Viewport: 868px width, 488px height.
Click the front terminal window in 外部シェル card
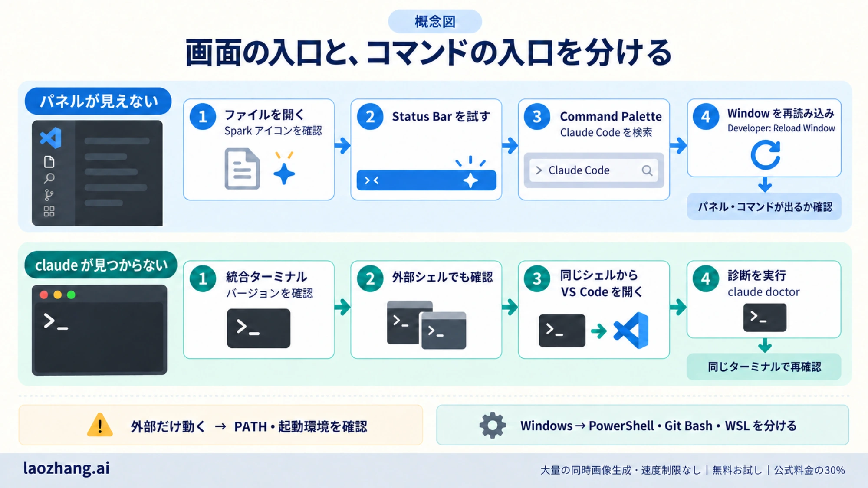point(444,331)
